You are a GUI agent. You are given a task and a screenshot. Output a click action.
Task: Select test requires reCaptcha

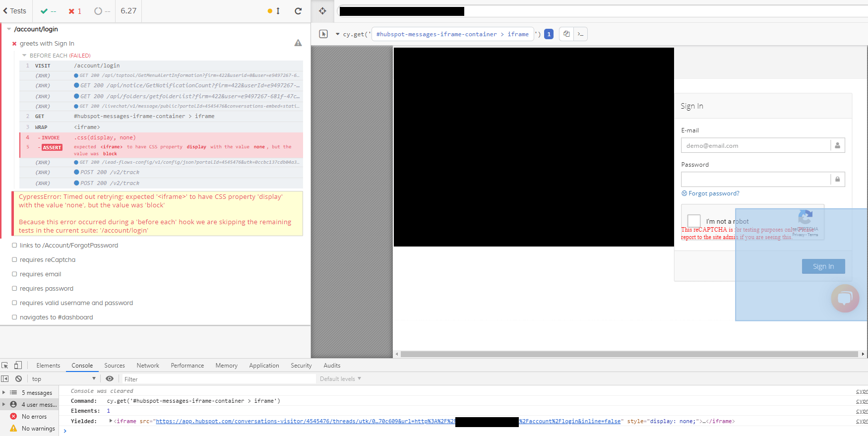click(48, 260)
